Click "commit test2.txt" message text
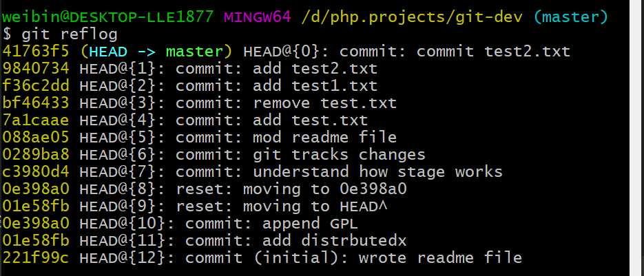 click(493, 52)
